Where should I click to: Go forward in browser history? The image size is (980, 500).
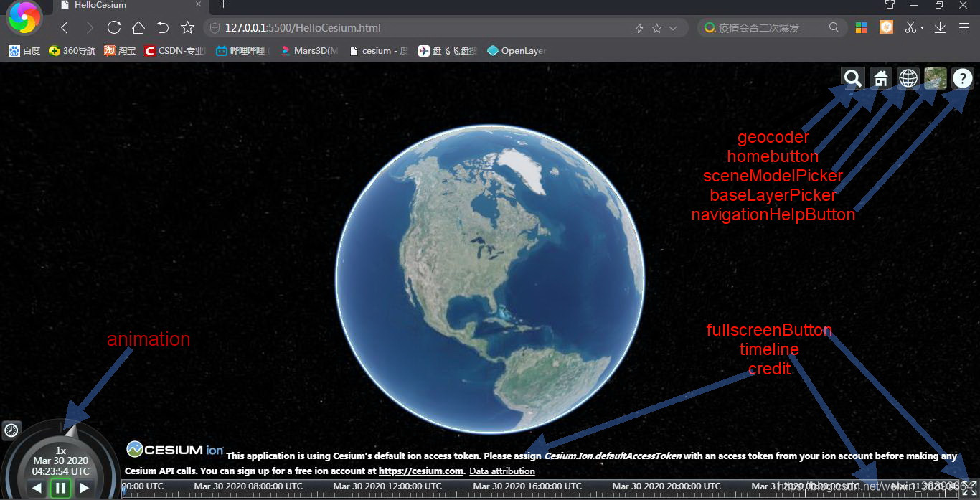(89, 28)
